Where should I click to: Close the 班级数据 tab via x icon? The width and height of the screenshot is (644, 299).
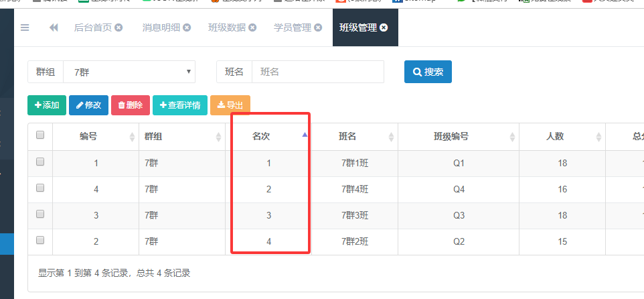(252, 27)
